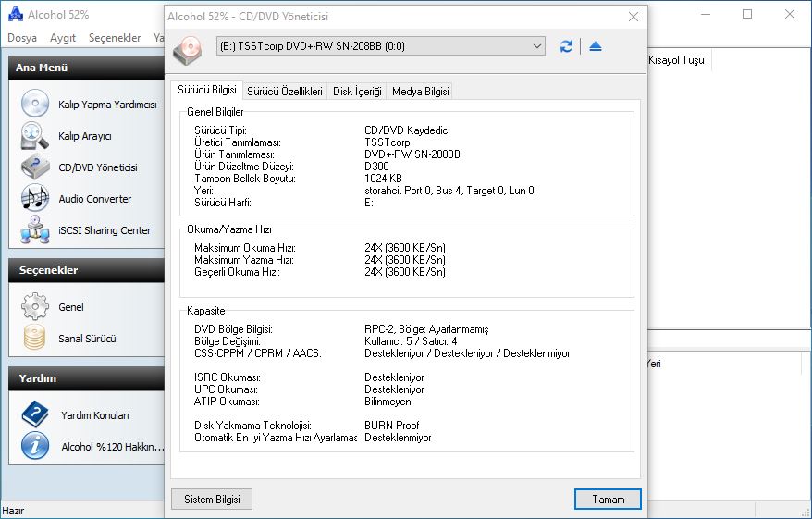Confirm with Tamam button
This screenshot has width=812, height=519.
coord(608,500)
